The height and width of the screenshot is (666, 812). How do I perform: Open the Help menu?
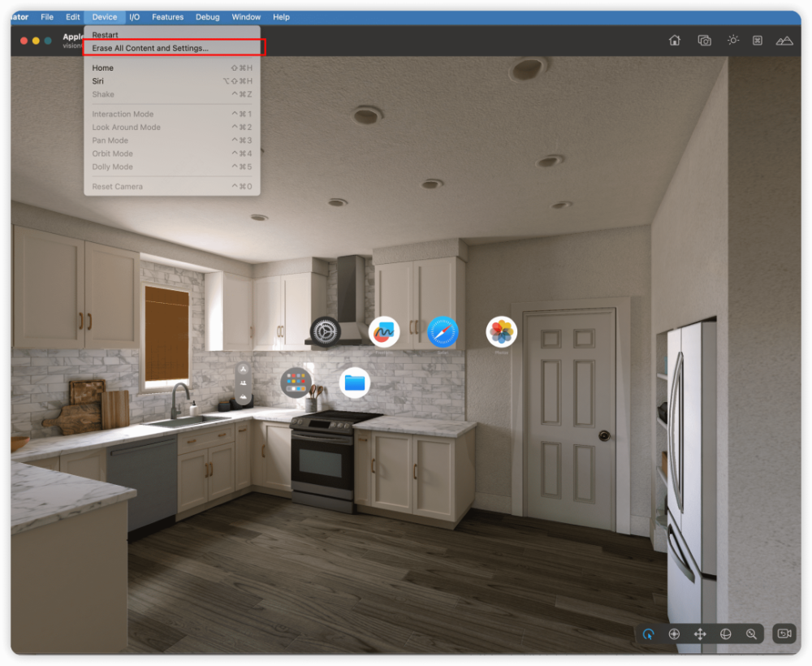coord(281,17)
